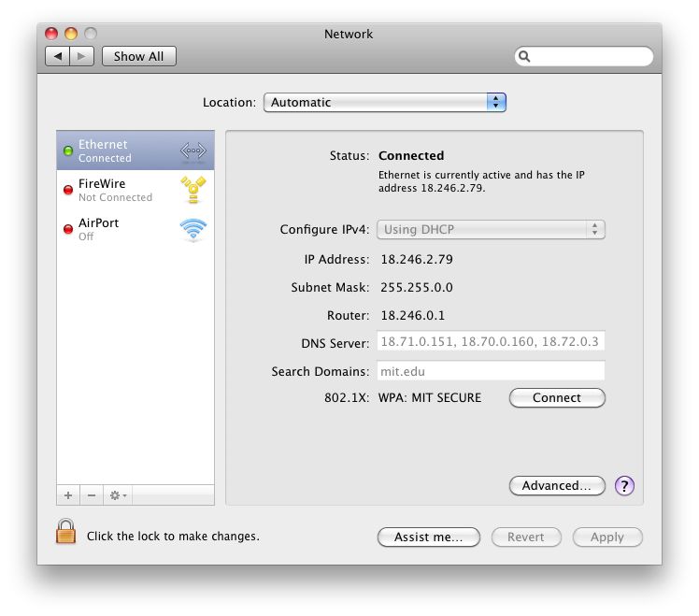The image size is (699, 616).
Task: Click the red AirPort status dot
Action: [68, 229]
